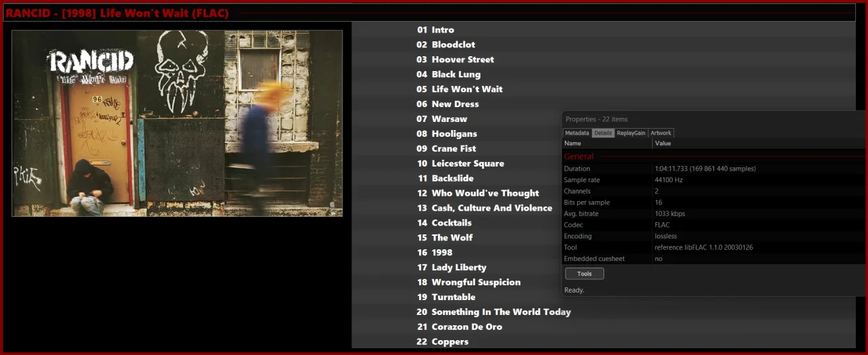Select the album header title row
This screenshot has width=868, height=355.
[x=429, y=13]
